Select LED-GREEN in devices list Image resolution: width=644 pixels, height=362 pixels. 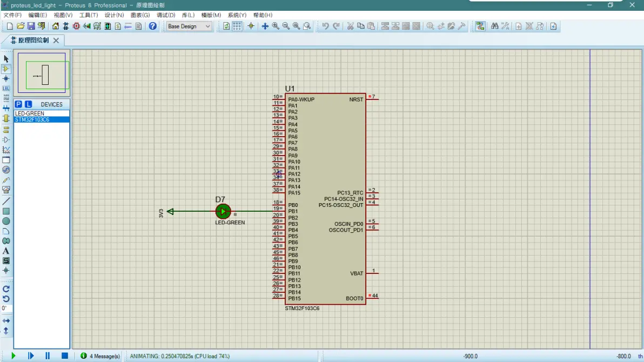pos(30,113)
